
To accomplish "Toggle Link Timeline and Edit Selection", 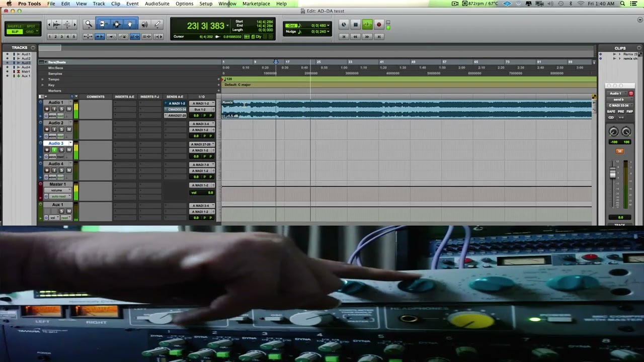I will click(135, 36).
